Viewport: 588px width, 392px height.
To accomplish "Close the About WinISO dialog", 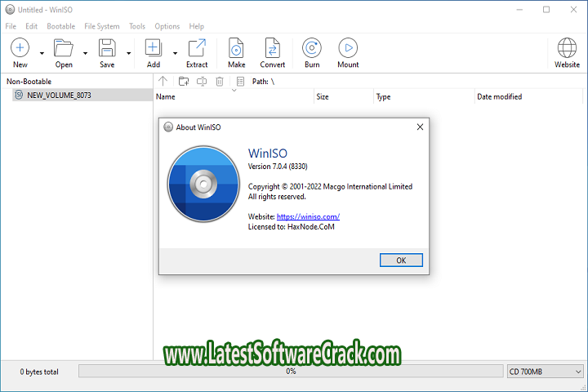I will pos(420,127).
